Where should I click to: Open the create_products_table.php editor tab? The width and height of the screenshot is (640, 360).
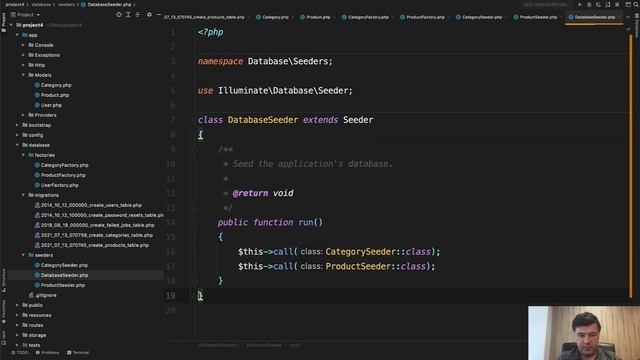point(204,17)
